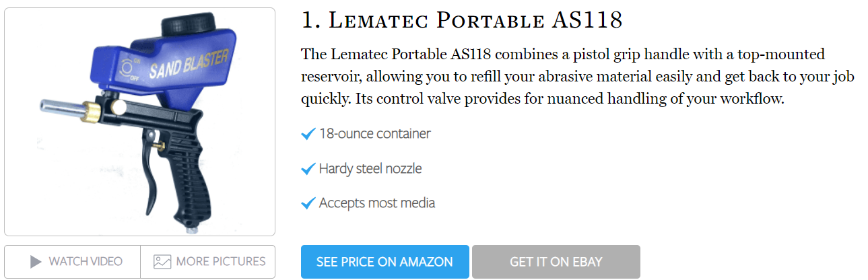
Task: Click the checkmark next to Hardy steel nozzle
Action: coord(308,169)
